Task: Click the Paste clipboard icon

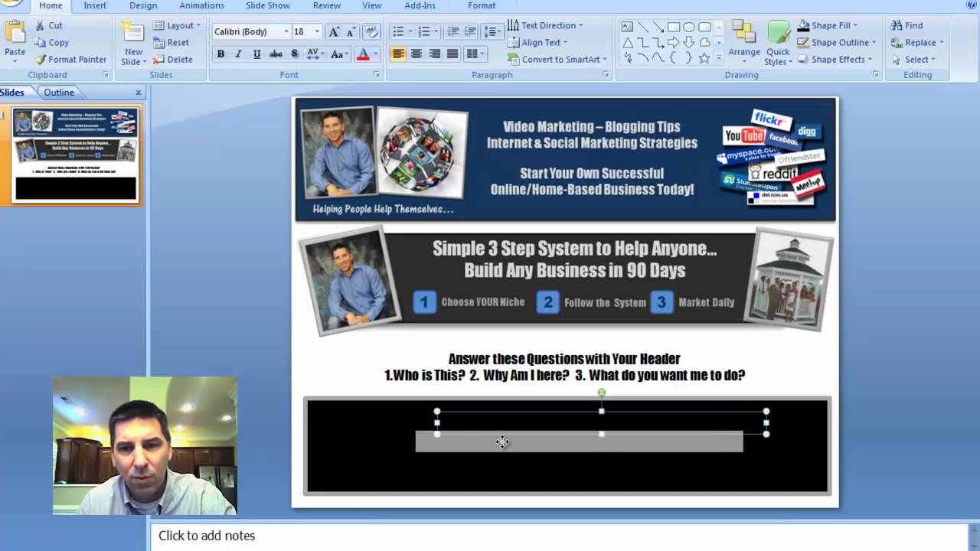Action: tap(15, 33)
